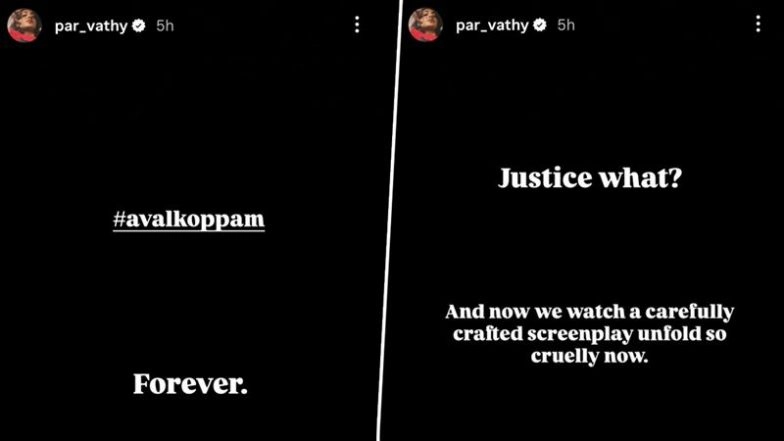Tap the 'Justice what?' heading text
Image resolution: width=784 pixels, height=441 pixels.
click(590, 178)
